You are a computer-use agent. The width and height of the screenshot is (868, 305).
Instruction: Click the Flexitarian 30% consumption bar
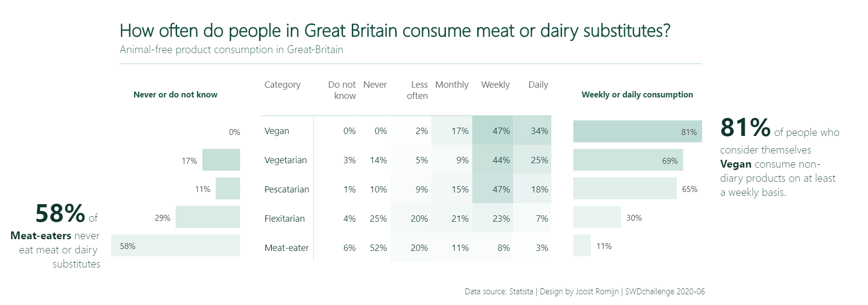point(597,217)
